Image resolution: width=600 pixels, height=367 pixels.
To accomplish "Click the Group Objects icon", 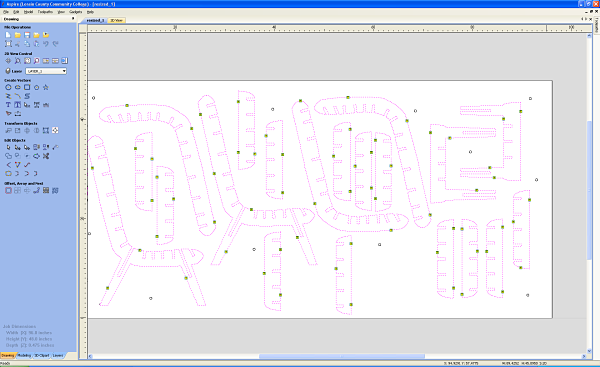I will [x=36, y=147].
